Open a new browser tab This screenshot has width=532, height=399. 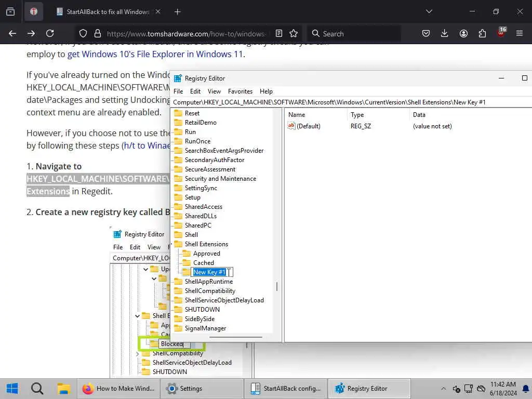click(178, 12)
